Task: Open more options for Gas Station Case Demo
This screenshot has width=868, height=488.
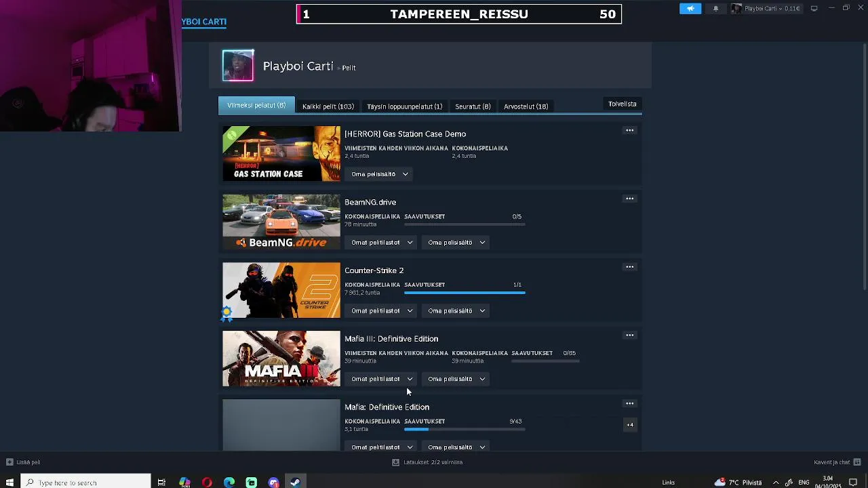Action: click(630, 130)
